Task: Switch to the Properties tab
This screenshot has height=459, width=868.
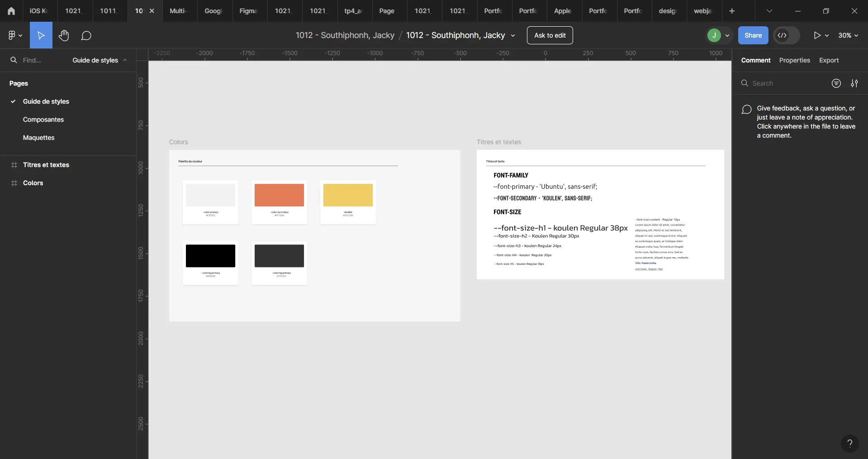Action: click(794, 60)
